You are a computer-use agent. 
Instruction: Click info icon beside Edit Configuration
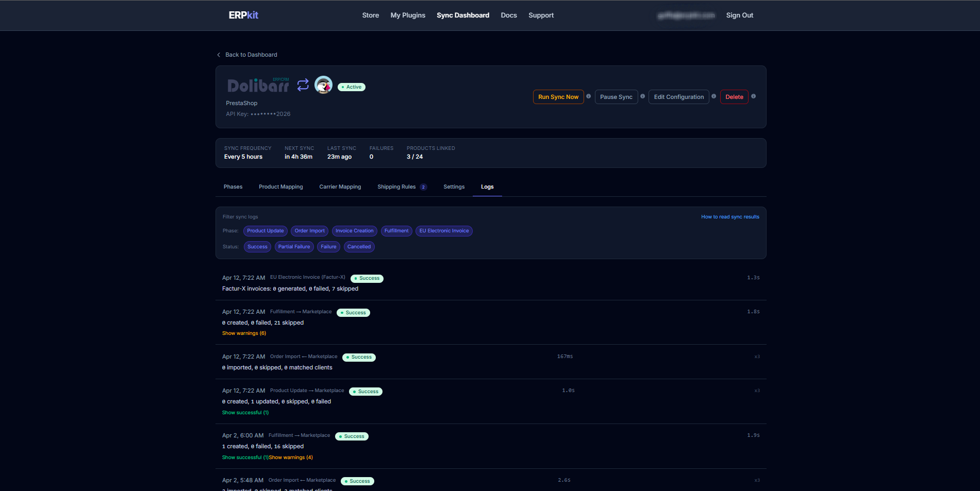pyautogui.click(x=713, y=96)
